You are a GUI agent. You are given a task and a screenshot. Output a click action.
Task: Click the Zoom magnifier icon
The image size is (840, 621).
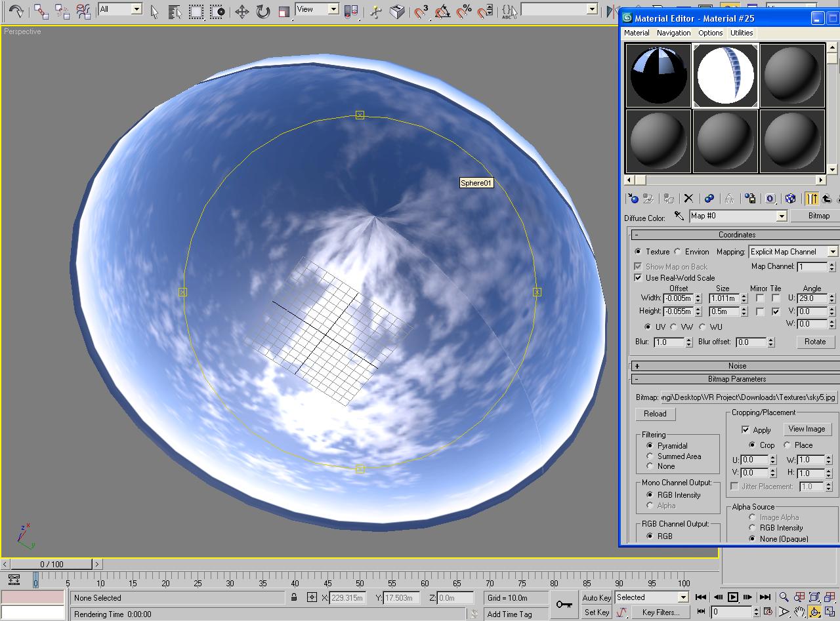784,597
